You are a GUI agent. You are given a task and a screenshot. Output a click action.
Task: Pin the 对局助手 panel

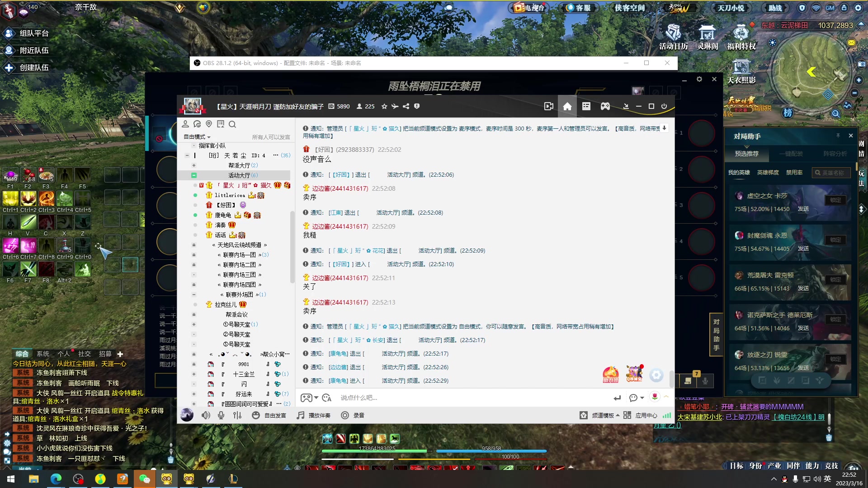pos(838,136)
